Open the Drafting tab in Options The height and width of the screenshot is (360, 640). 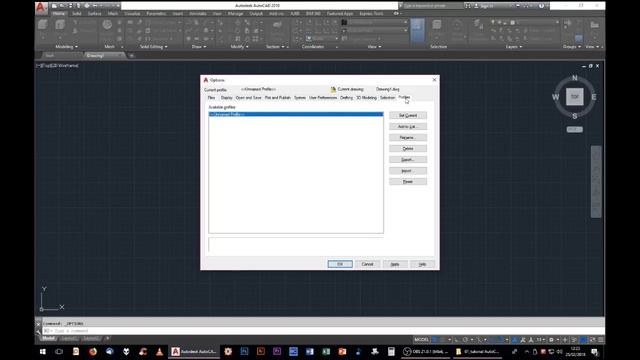(347, 98)
